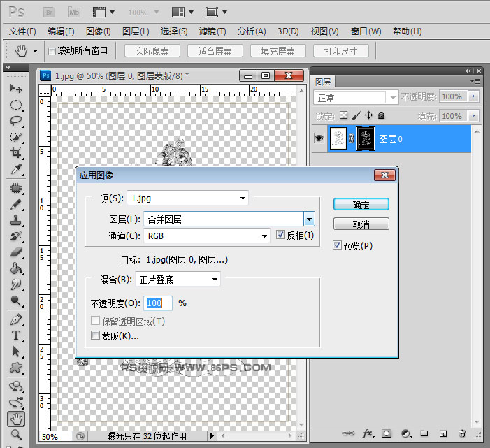Select the 3D Camera Orbit tool
Screen dimensions: 490x448
pos(16,403)
